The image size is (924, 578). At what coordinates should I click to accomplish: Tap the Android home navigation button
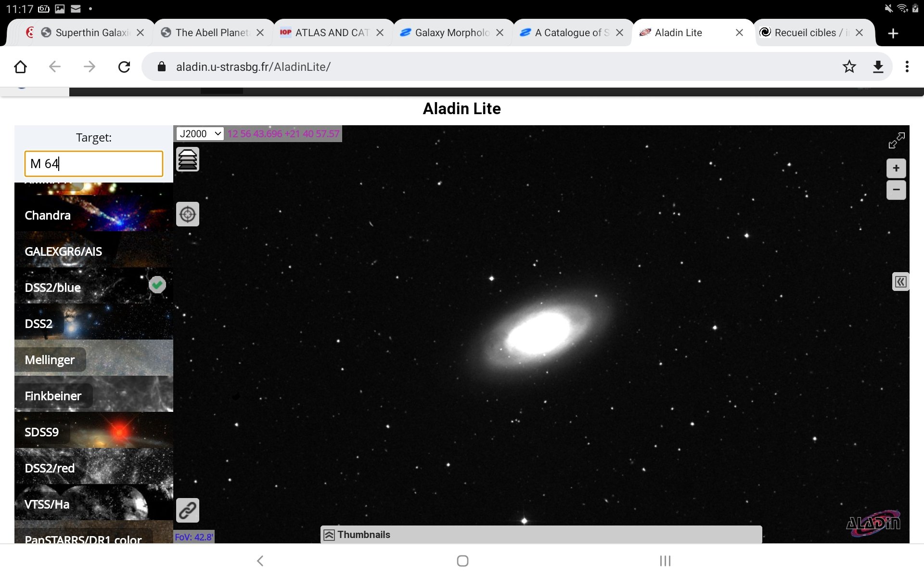point(462,561)
